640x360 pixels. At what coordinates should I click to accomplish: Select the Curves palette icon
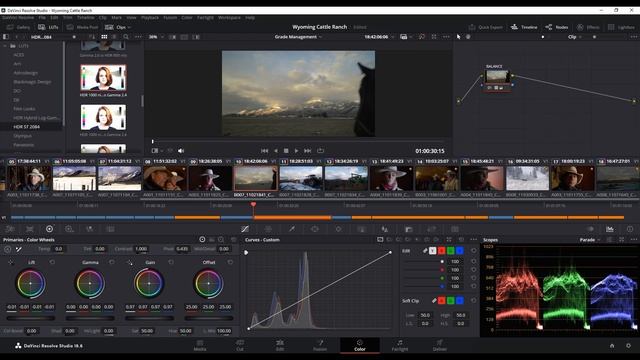[x=245, y=229]
